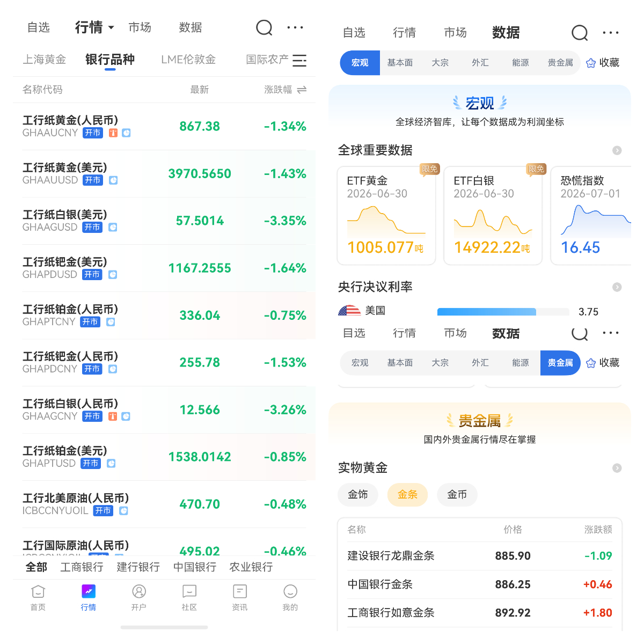Filter quotes by 建行银行

click(x=138, y=567)
